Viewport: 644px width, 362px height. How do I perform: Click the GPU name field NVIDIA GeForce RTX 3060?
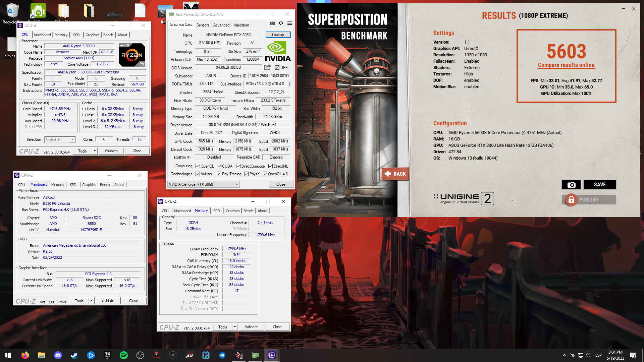point(228,35)
